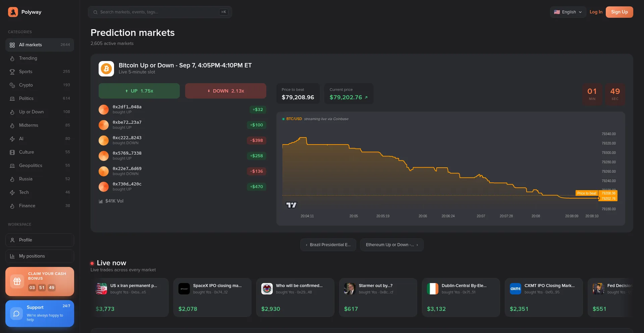The width and height of the screenshot is (644, 333).
Task: Buy UP at 1.75x
Action: pos(139,91)
